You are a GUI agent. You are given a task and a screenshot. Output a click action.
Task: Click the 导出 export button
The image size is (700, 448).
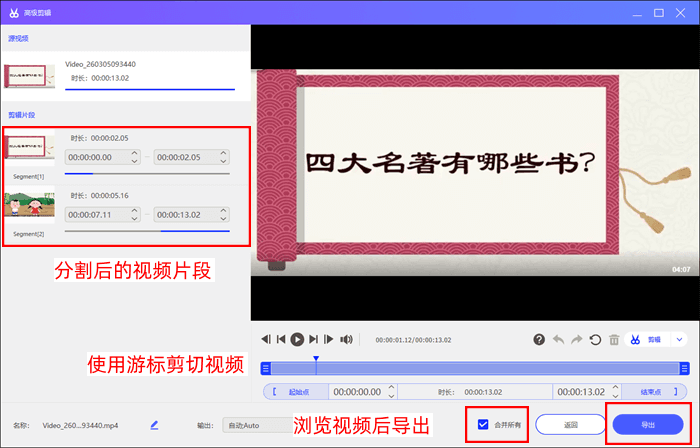click(x=648, y=425)
